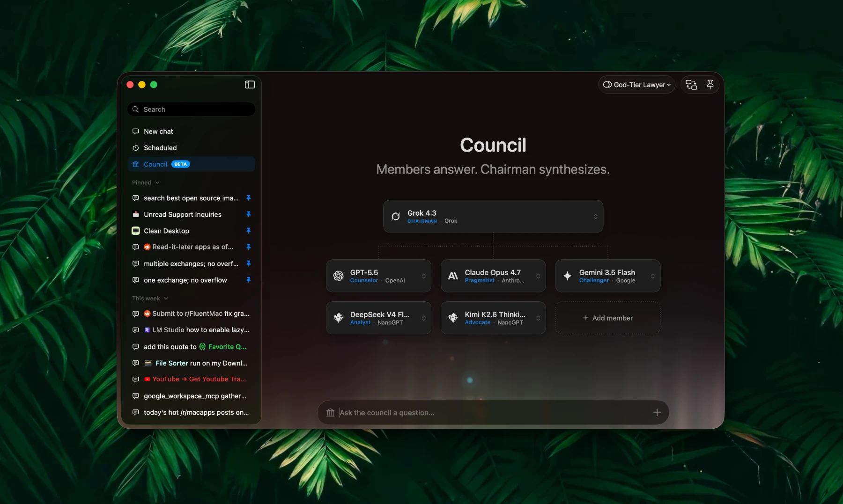Screen dimensions: 843x504
Task: Select Council BETA in the sidebar
Action: [191, 164]
